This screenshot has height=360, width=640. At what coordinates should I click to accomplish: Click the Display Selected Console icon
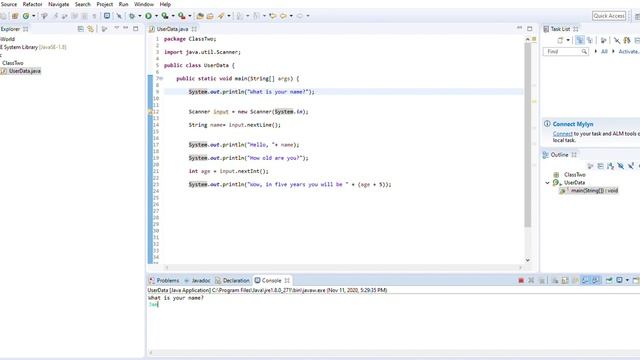click(619, 280)
